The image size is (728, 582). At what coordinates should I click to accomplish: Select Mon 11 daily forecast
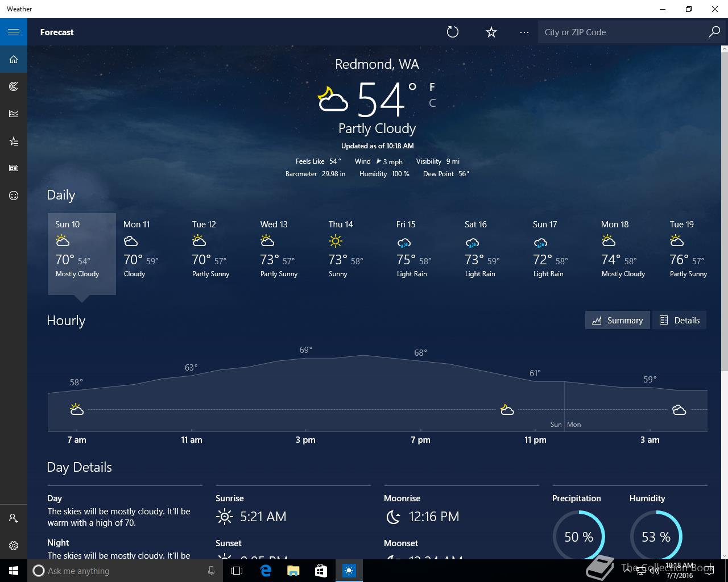[x=150, y=254]
